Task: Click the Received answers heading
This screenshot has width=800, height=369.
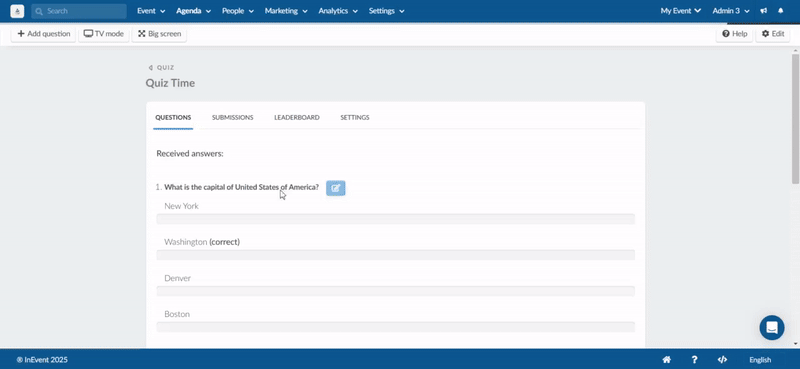Action: pos(190,153)
